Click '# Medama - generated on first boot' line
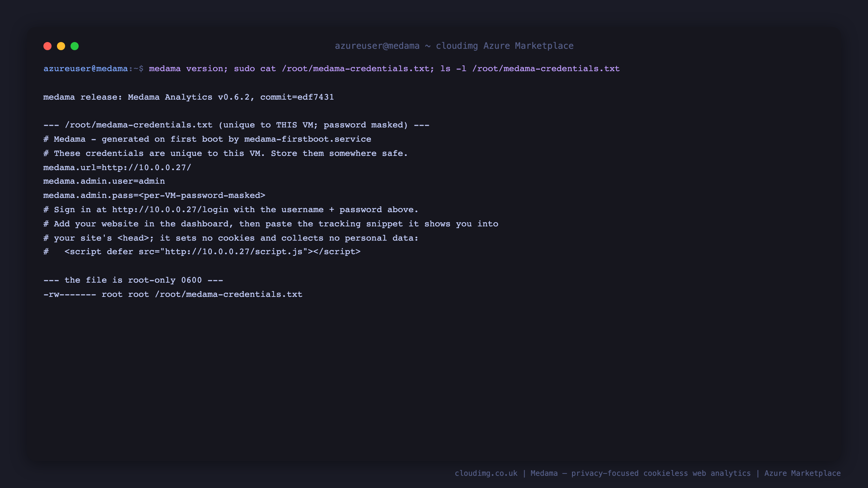This screenshot has width=868, height=488. pyautogui.click(x=207, y=139)
